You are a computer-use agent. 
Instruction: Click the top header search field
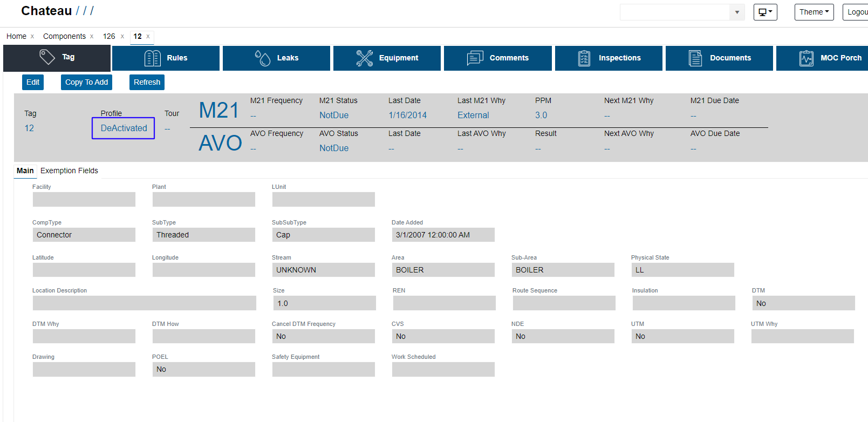[x=675, y=12]
